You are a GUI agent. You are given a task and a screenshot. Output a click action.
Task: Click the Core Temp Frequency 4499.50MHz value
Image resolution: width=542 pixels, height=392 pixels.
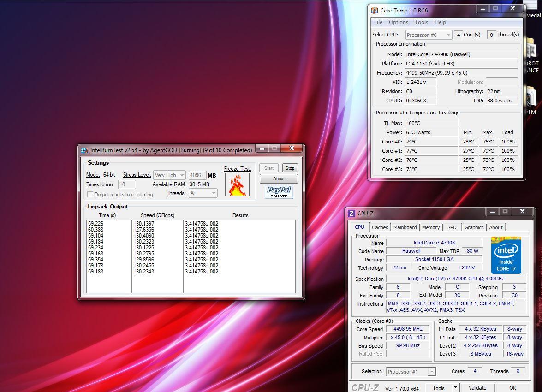(461, 73)
